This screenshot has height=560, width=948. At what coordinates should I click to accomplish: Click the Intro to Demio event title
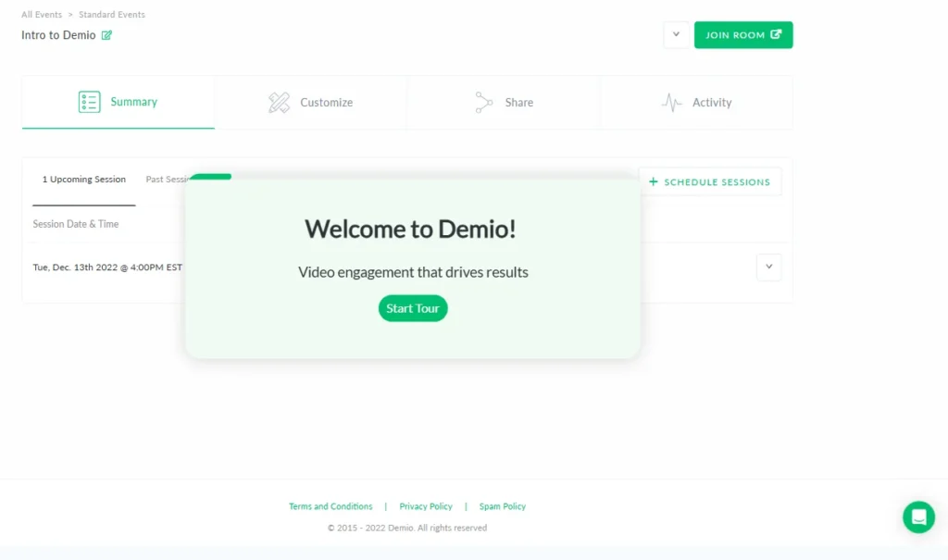58,35
